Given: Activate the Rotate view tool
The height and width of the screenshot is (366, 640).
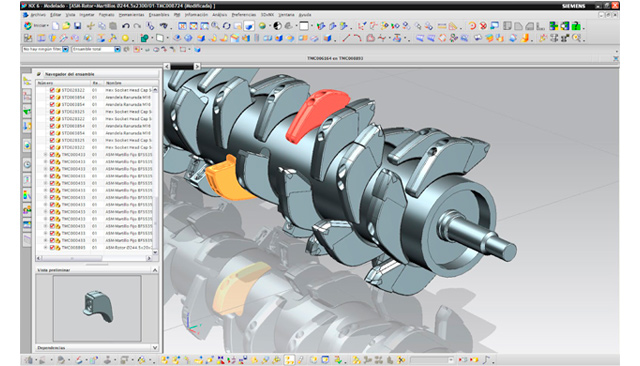Looking at the screenshot, I should point(226,26).
